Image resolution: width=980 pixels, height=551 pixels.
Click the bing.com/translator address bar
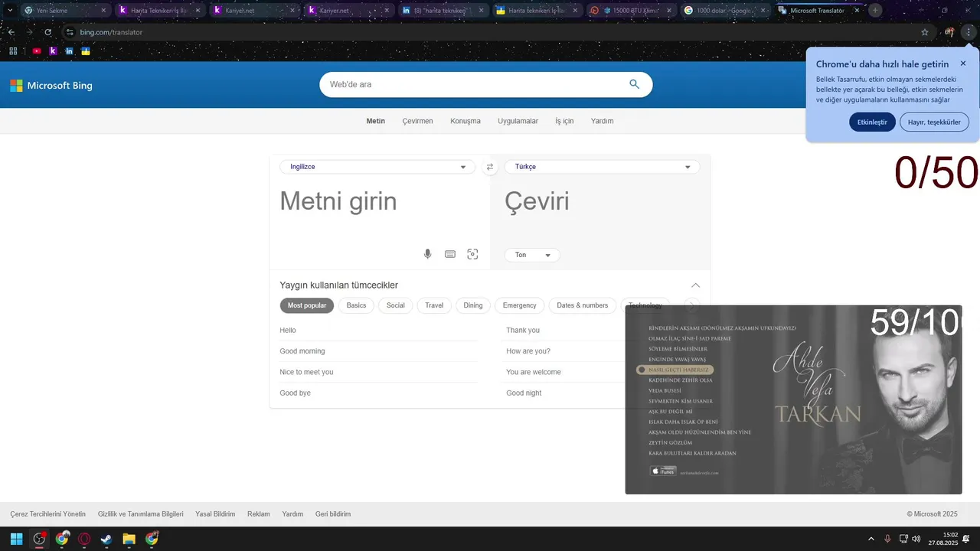pyautogui.click(x=490, y=32)
